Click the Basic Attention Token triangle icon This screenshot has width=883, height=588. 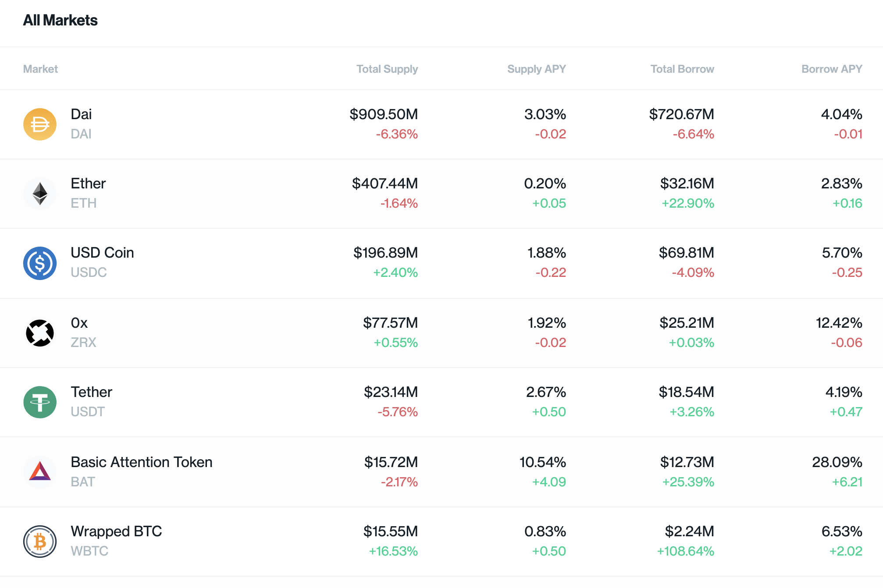tap(40, 472)
